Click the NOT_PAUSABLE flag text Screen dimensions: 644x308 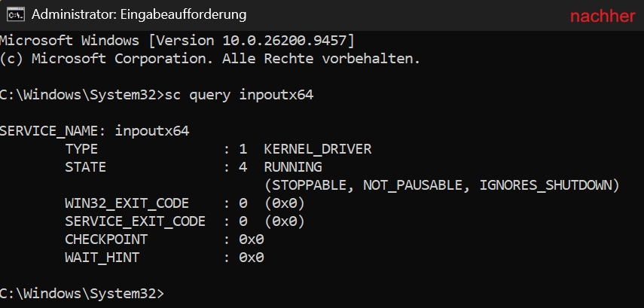[417, 185]
